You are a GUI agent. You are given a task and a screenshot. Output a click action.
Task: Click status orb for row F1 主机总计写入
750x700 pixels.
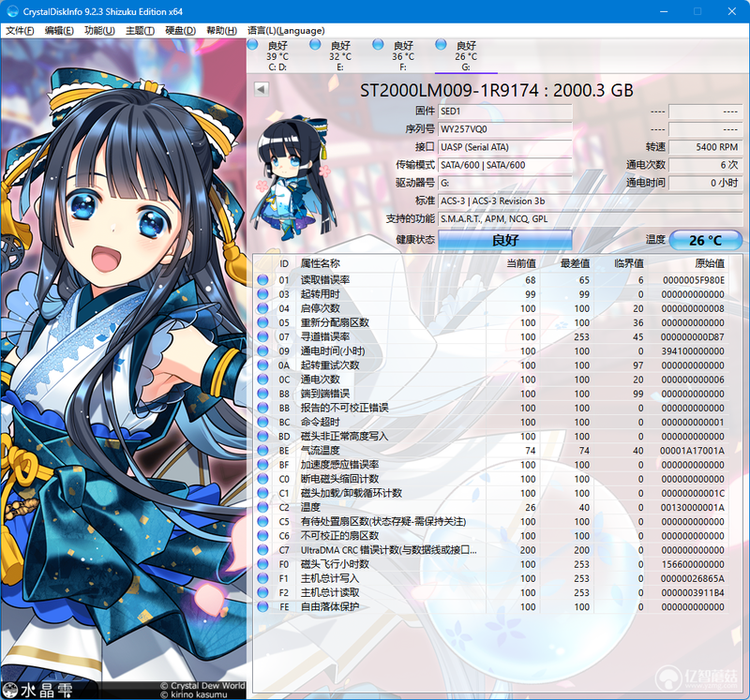262,578
